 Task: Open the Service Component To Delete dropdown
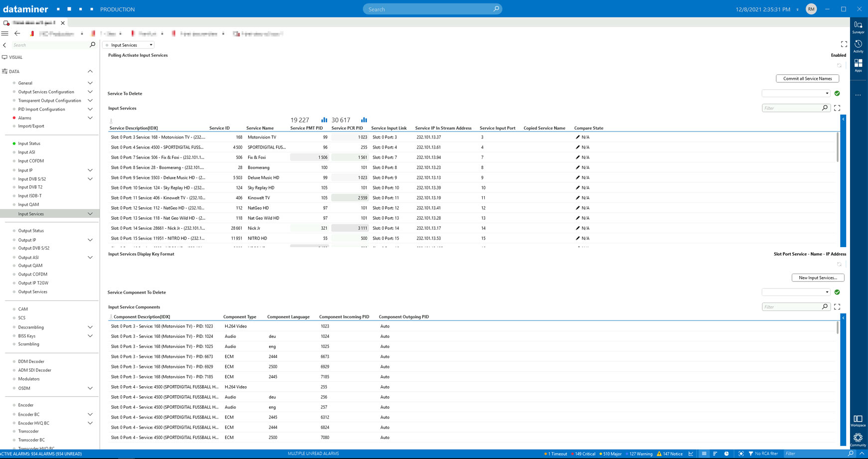click(796, 292)
